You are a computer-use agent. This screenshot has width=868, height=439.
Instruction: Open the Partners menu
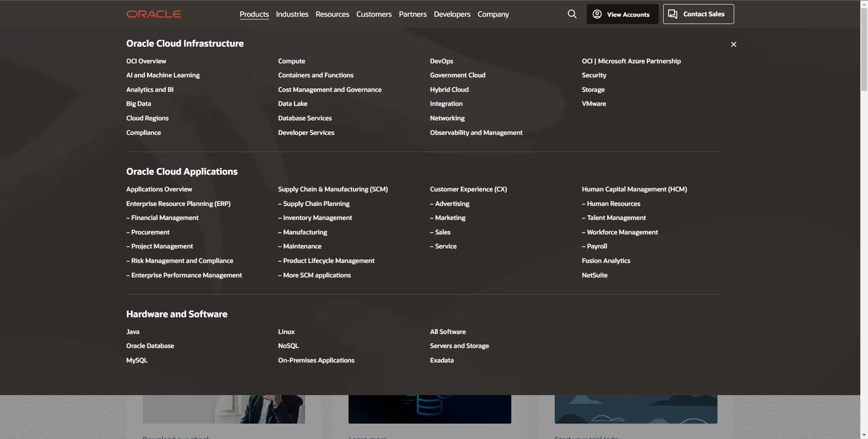(x=412, y=14)
